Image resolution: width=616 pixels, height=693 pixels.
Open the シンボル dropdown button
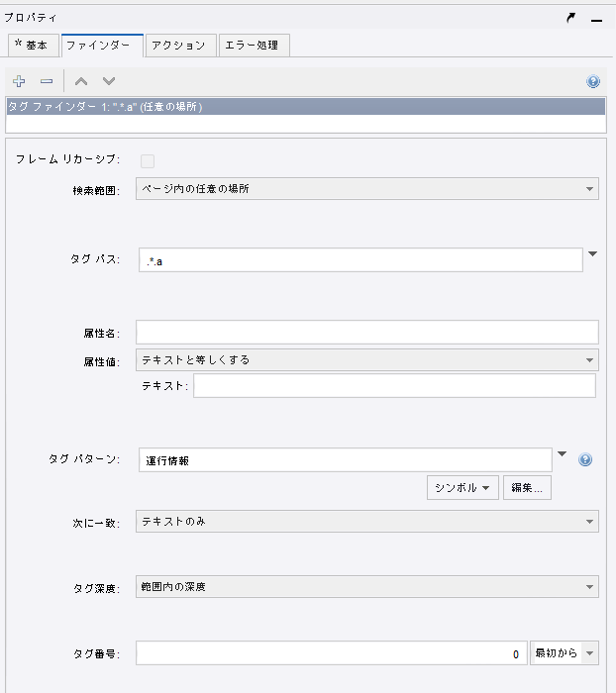point(462,487)
